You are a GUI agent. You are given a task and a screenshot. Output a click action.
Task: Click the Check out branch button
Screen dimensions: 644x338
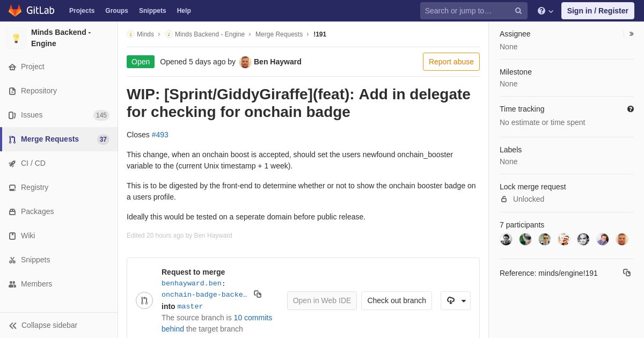pos(397,300)
